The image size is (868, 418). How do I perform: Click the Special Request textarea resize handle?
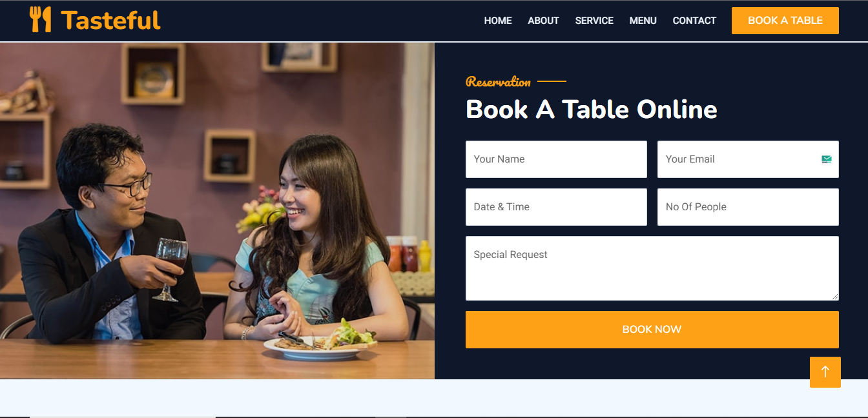coord(834,296)
